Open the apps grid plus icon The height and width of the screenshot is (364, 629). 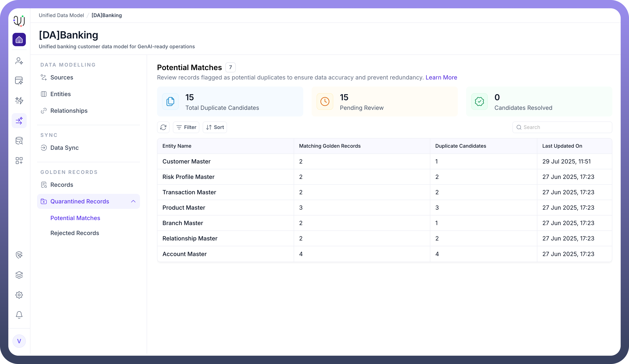(x=19, y=161)
